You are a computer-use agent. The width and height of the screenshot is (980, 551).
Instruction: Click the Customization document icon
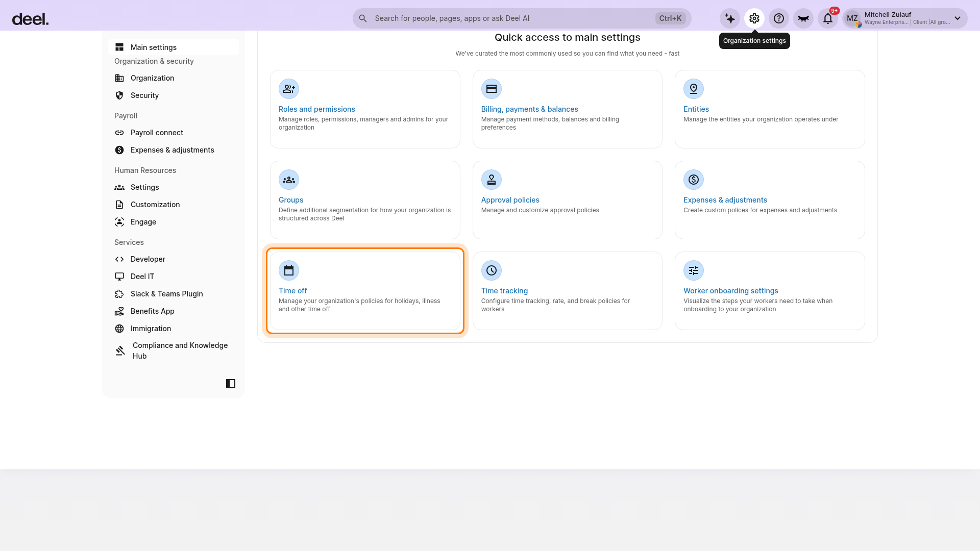(119, 205)
